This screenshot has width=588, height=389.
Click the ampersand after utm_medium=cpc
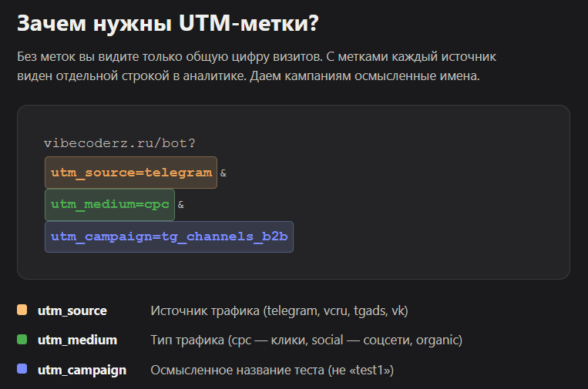tap(181, 205)
